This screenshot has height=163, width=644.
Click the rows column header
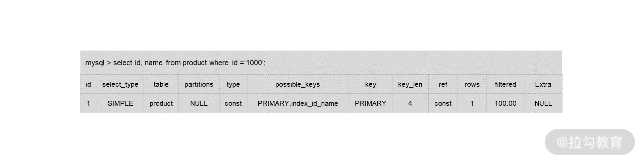pos(472,84)
